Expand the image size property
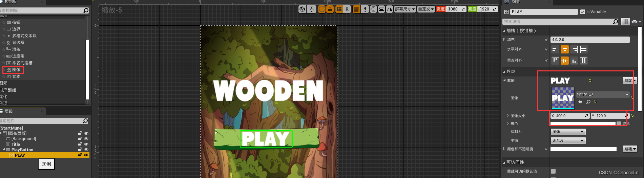Image resolution: width=644 pixels, height=178 pixels. pos(507,116)
